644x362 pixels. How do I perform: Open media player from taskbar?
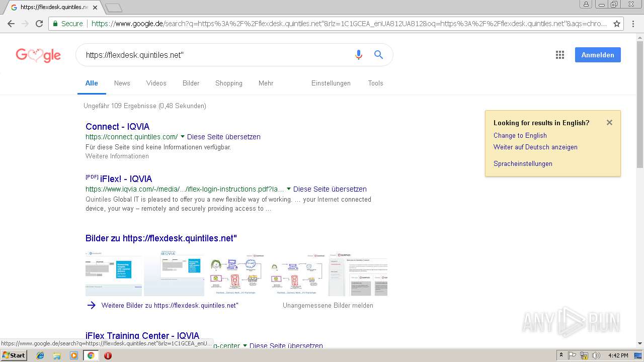(74, 355)
